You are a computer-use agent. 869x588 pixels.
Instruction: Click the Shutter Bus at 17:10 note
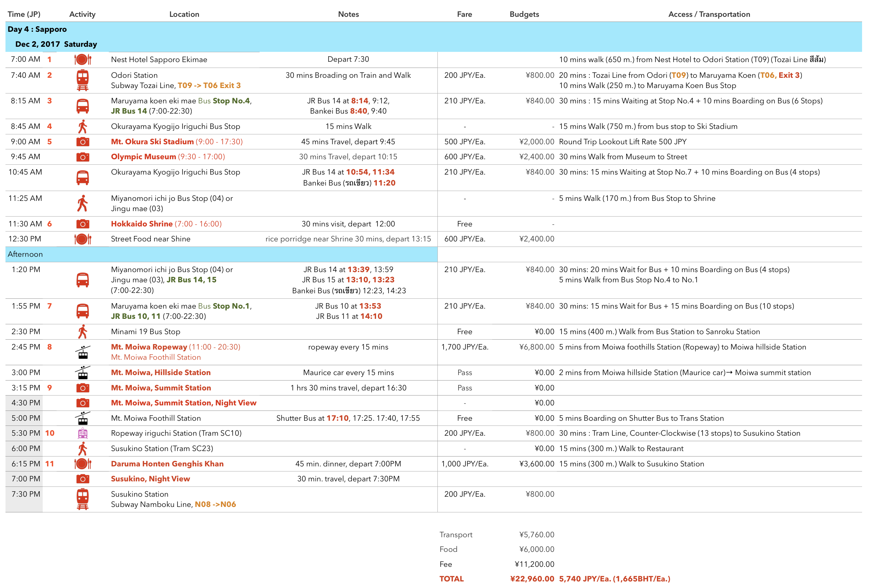click(348, 418)
